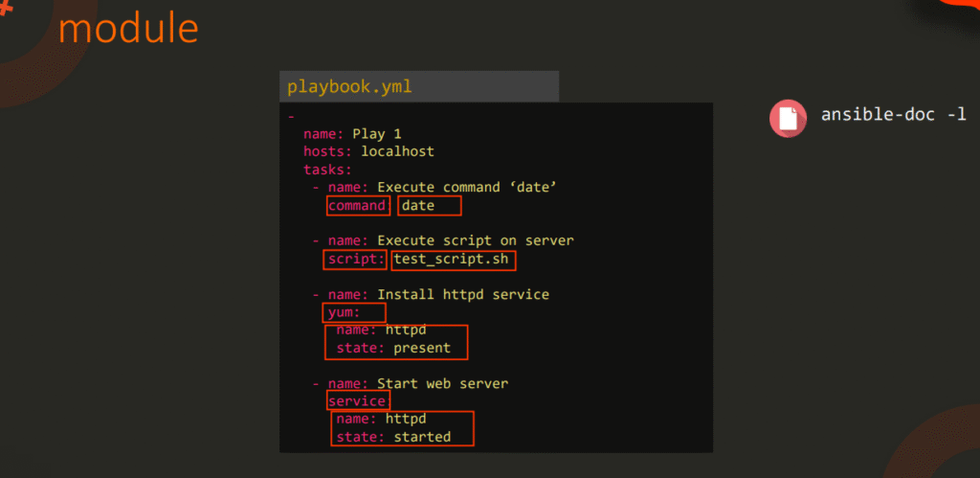Screen dimensions: 980x478
Task: Select the 'state: started' parameter line
Action: tap(402, 437)
